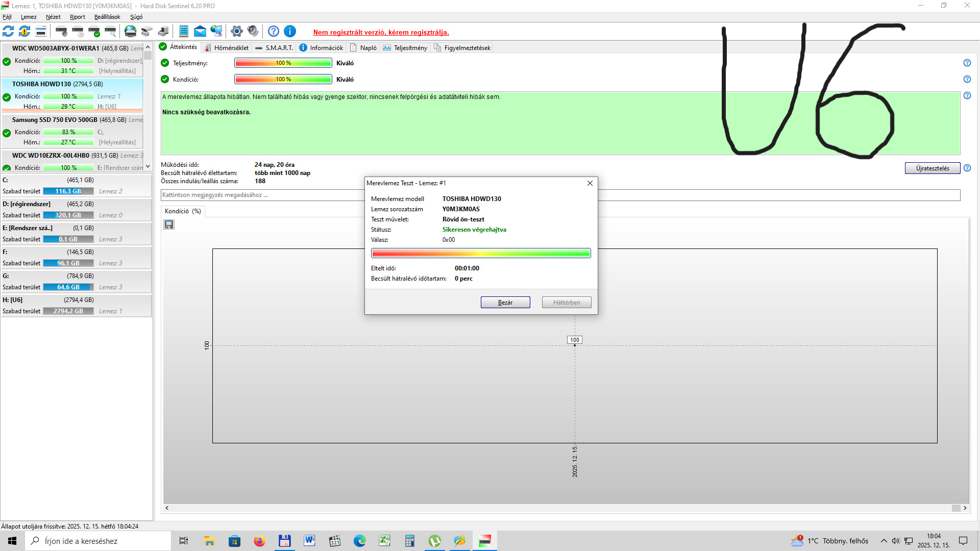Select Samsung SSD 750 EVO disk entry
This screenshot has height=551, width=980.
coord(55,120)
